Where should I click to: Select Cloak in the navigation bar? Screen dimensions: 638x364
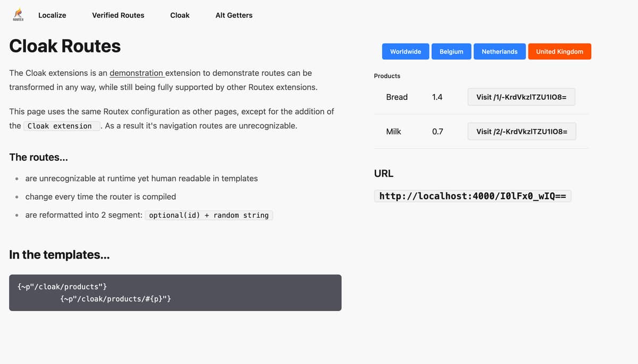point(180,15)
